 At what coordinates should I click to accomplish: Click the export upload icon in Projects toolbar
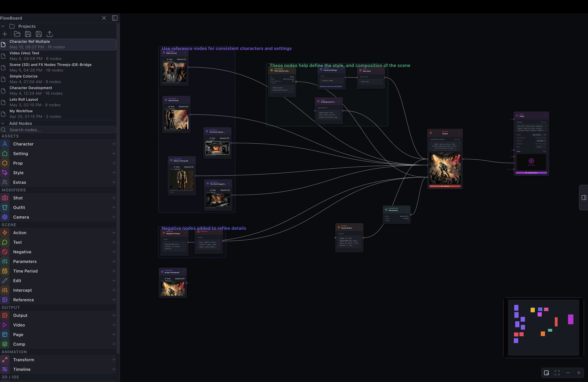click(x=50, y=34)
